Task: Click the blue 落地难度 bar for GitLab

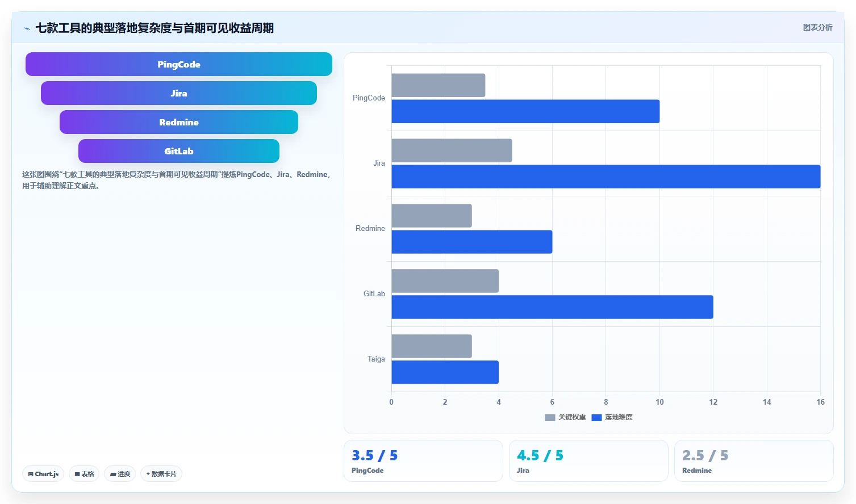Action: pyautogui.click(x=552, y=307)
